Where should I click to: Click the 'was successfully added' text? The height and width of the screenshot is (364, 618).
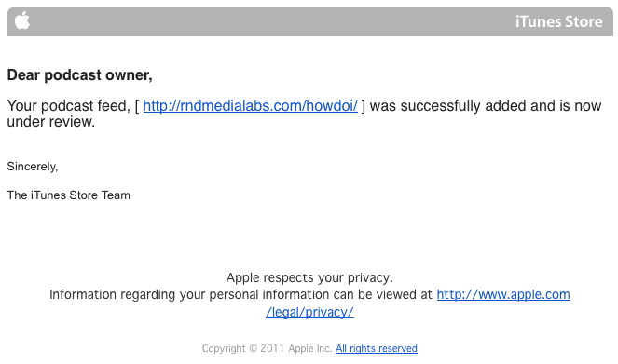pos(447,106)
